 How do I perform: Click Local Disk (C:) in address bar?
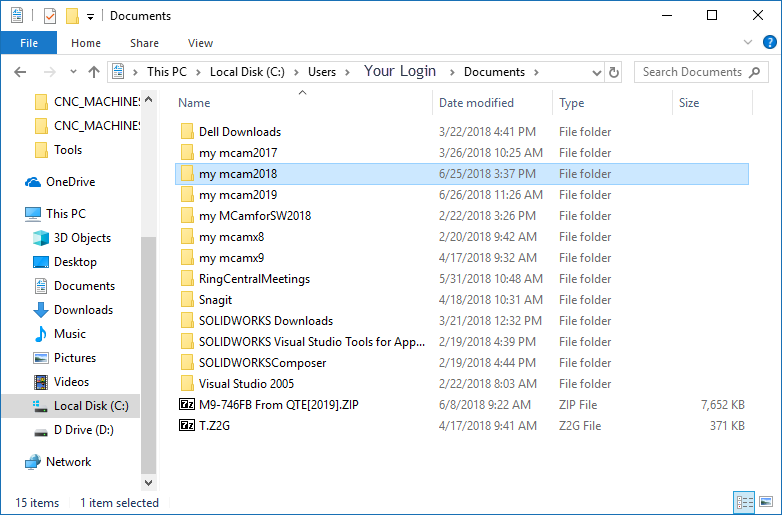(x=247, y=72)
